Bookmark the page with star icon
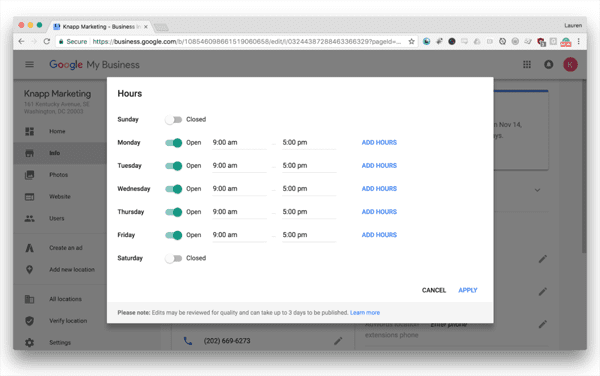Image resolution: width=600 pixels, height=376 pixels. point(411,41)
